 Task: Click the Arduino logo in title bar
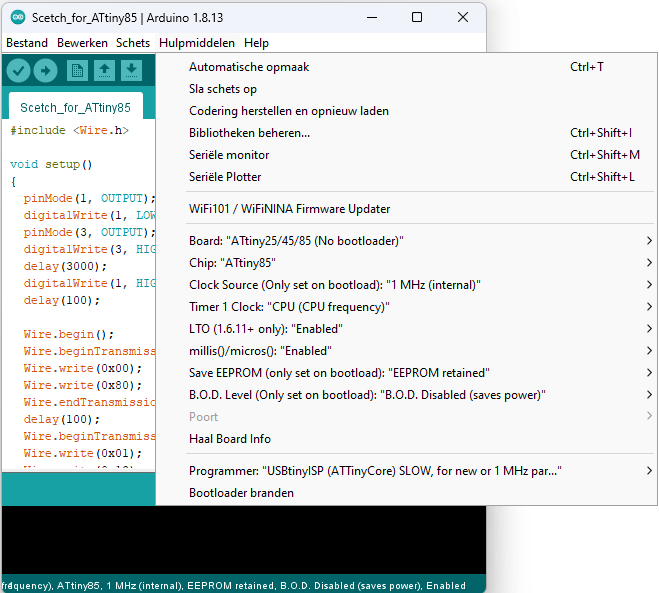[x=18, y=17]
